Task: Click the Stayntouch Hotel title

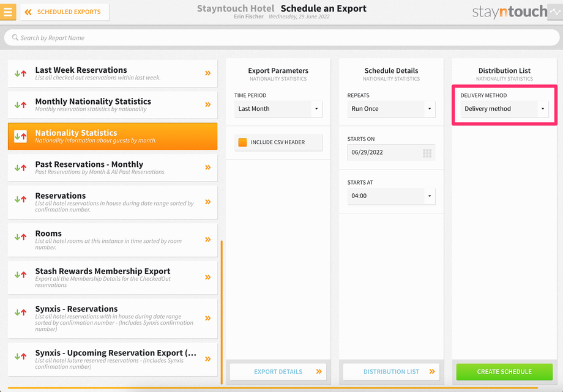Action: point(236,9)
